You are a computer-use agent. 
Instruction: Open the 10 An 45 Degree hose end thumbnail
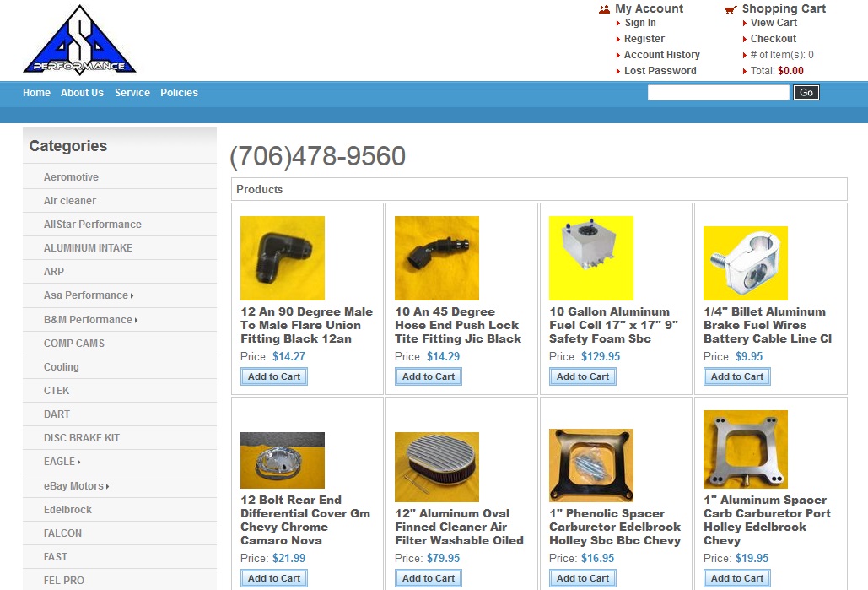click(x=437, y=258)
